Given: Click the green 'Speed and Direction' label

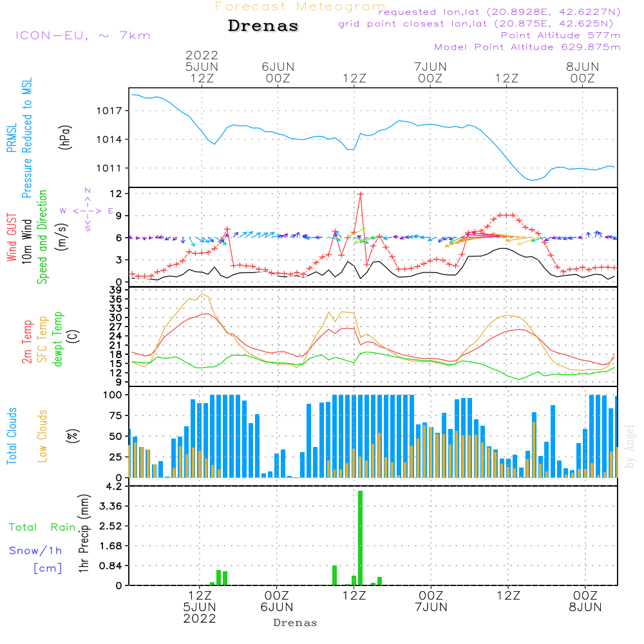Looking at the screenshot, I should (42, 237).
